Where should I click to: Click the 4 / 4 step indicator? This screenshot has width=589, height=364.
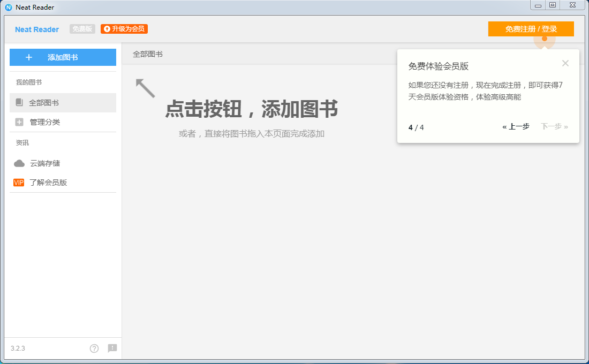click(x=416, y=128)
